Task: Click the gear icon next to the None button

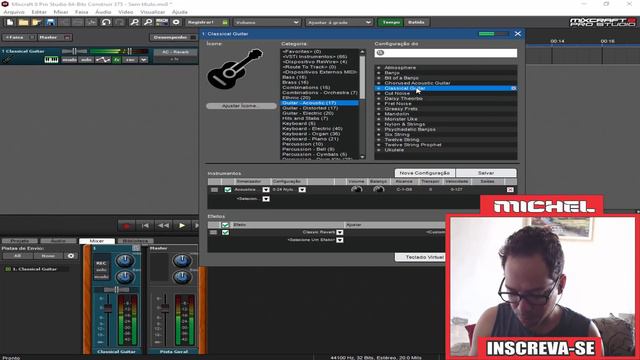Action: [71, 256]
